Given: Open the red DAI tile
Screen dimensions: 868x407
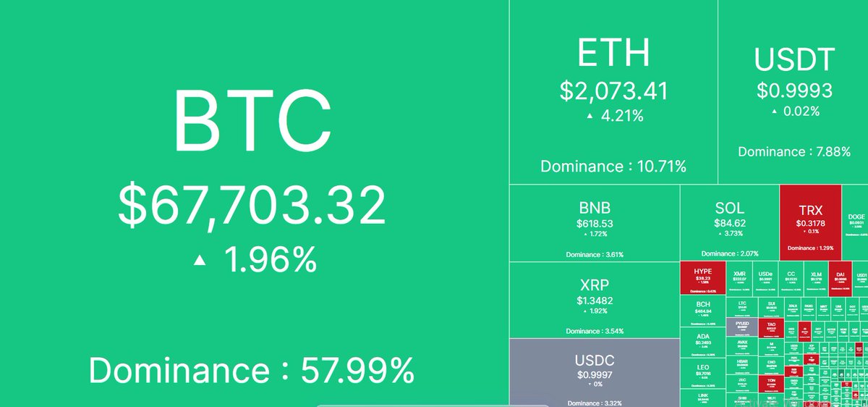Looking at the screenshot, I should point(840,278).
